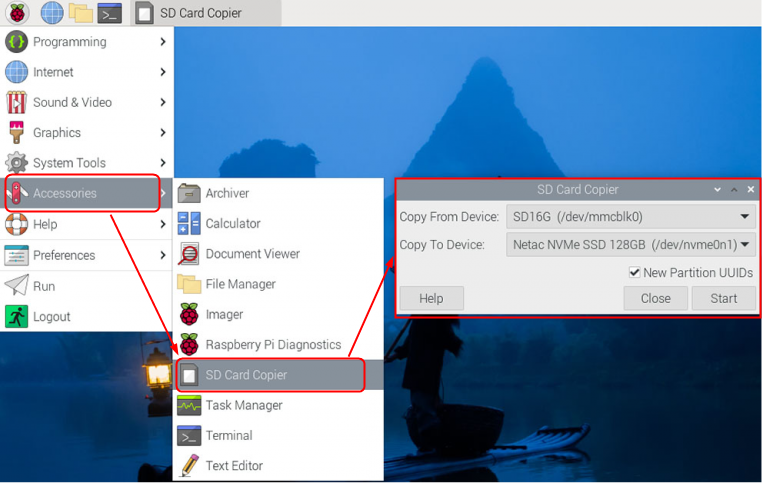Image resolution: width=762 pixels, height=483 pixels.
Task: Launch terminal icon in top taskbar
Action: pyautogui.click(x=110, y=13)
